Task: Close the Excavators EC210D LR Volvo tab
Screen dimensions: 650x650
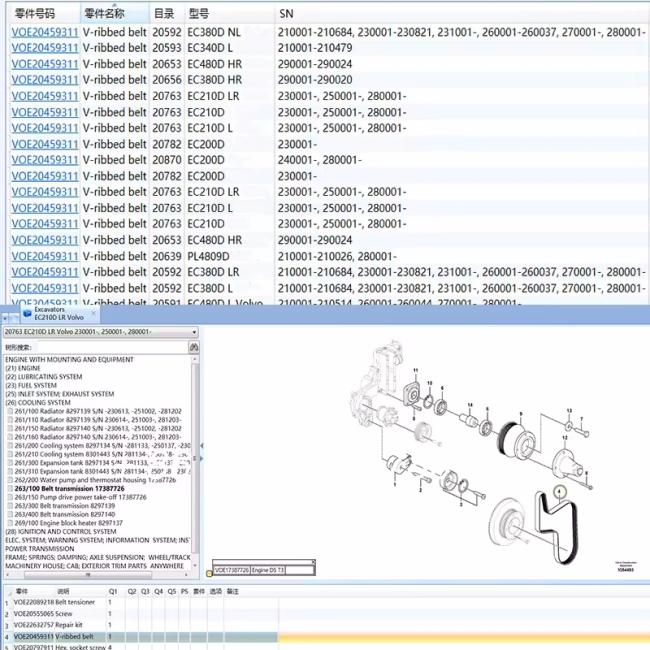Action: 94,313
